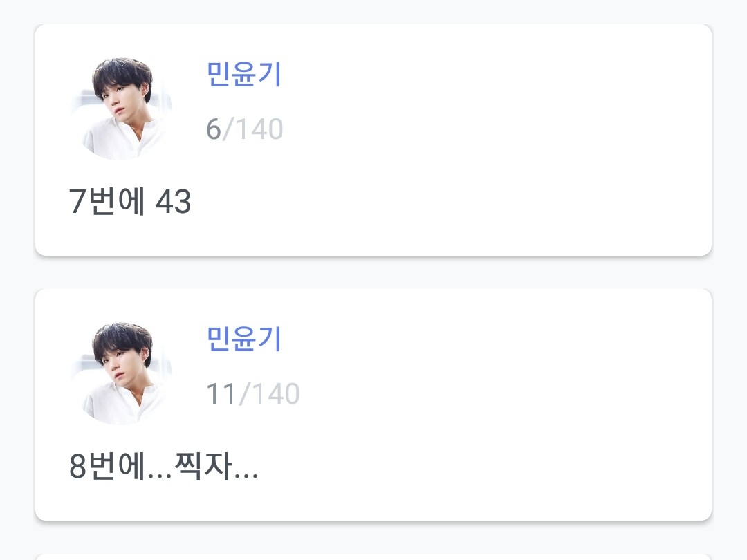Image resolution: width=747 pixels, height=560 pixels.
Task: Open the avatar on the 8번에...찍자... post
Action: tap(121, 373)
